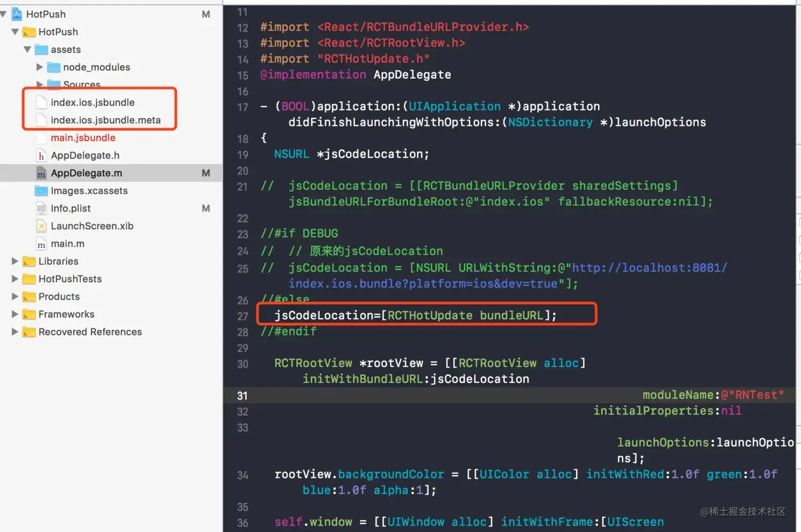Click the HotPushTests yellow folder icon
This screenshot has height=532, width=801.
pyautogui.click(x=29, y=279)
